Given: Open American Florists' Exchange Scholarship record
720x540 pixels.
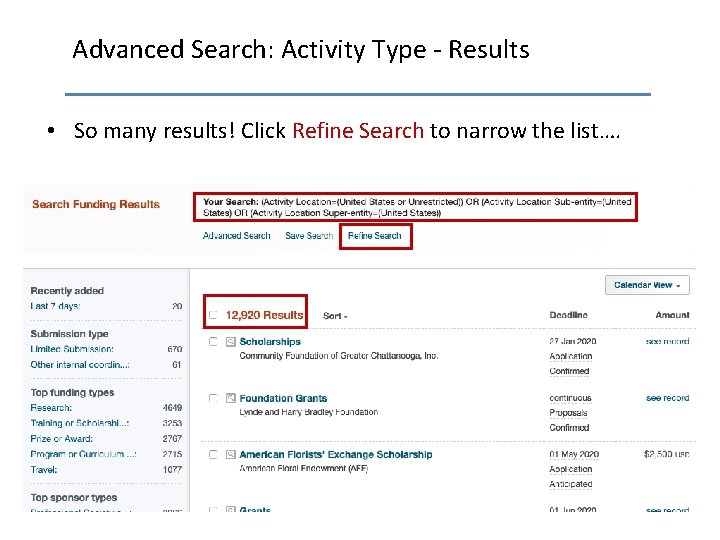Looking at the screenshot, I should pos(336,455).
